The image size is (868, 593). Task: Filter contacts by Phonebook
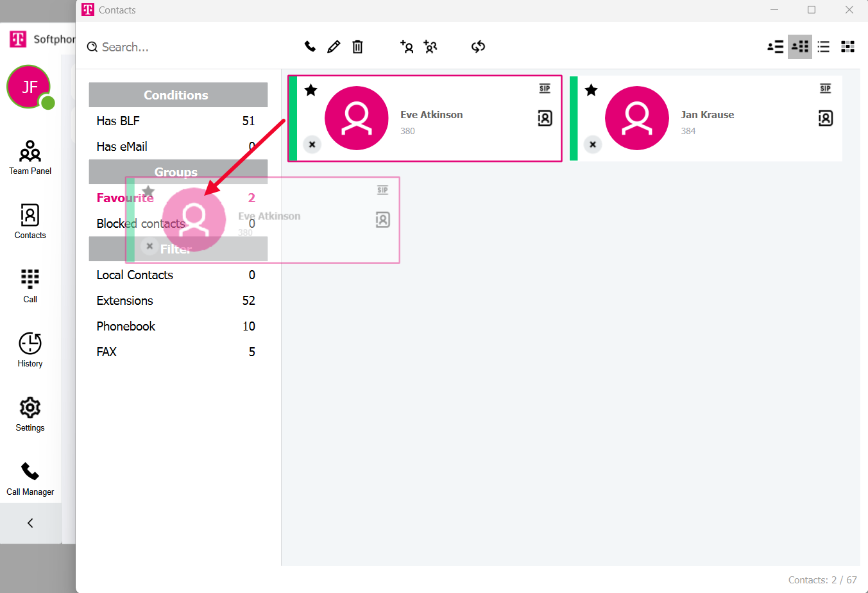[126, 326]
